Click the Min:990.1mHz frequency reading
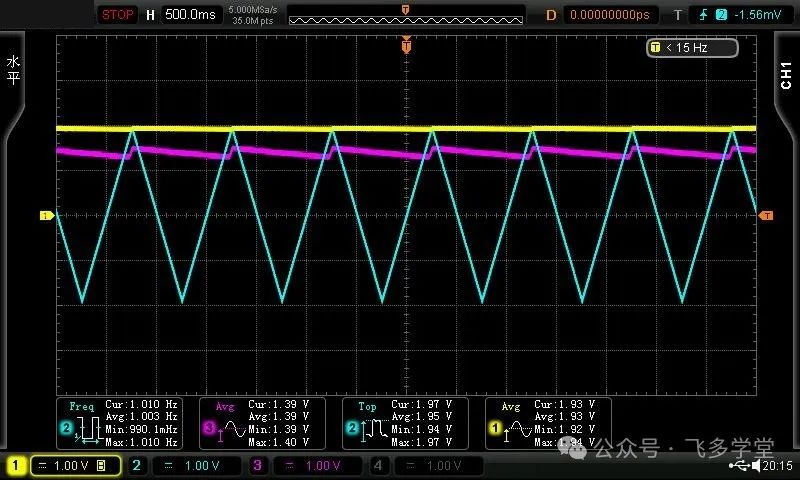Screen dimensions: 800x480 pyautogui.click(x=141, y=430)
